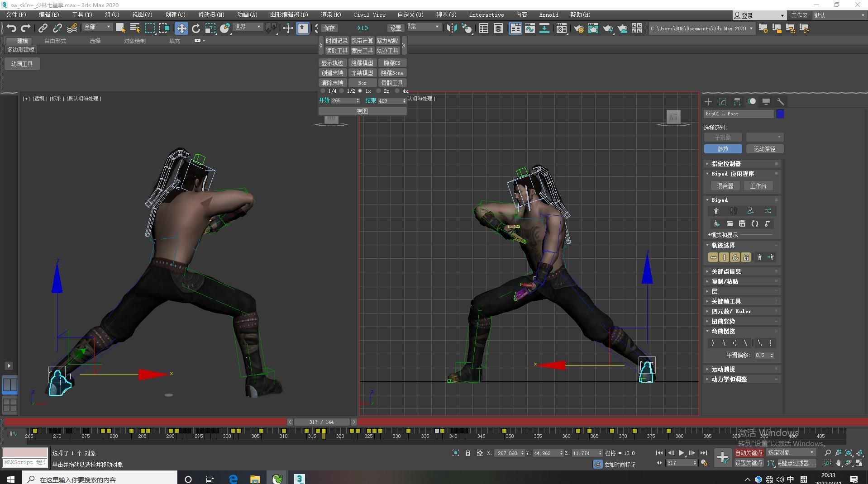Expand the 动力学和调整 rollout
This screenshot has height=484, width=868.
click(742, 379)
